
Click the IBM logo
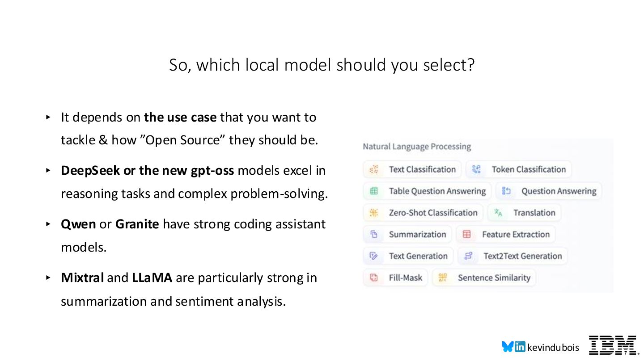point(612,345)
